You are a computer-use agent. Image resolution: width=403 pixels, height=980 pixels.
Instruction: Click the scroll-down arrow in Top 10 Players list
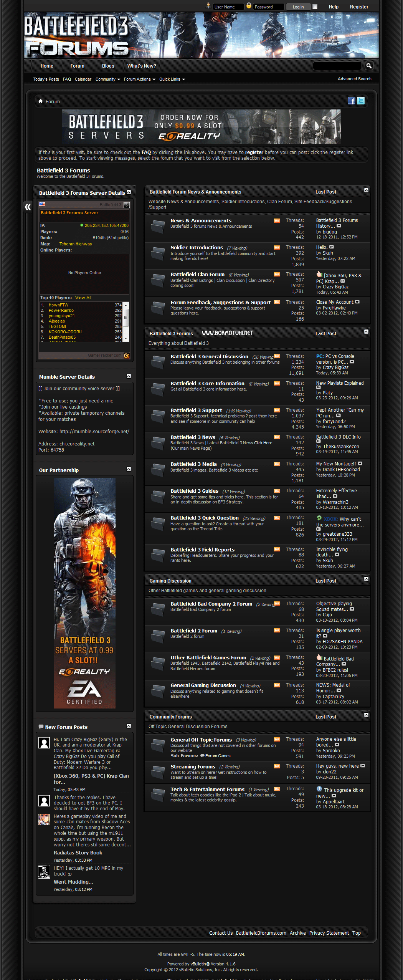pyautogui.click(x=126, y=339)
